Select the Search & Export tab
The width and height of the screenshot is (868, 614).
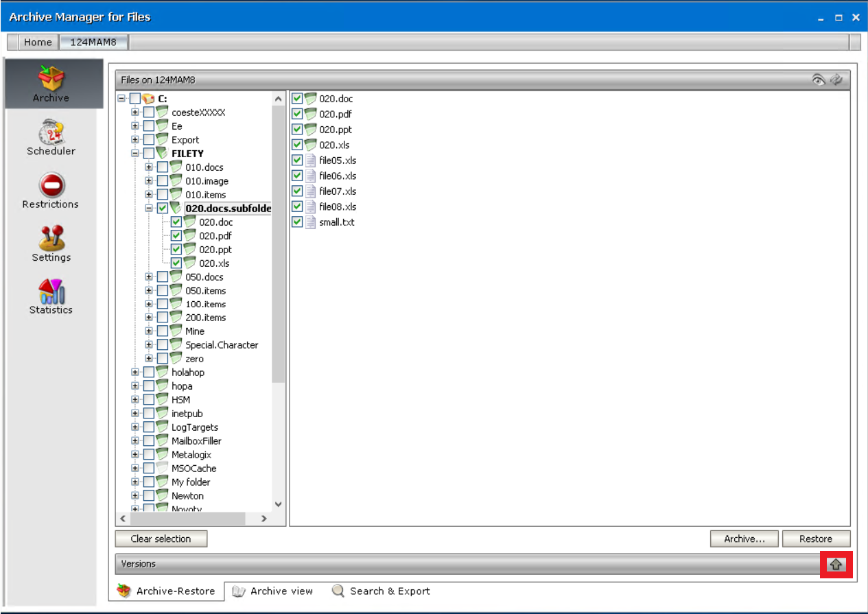381,591
